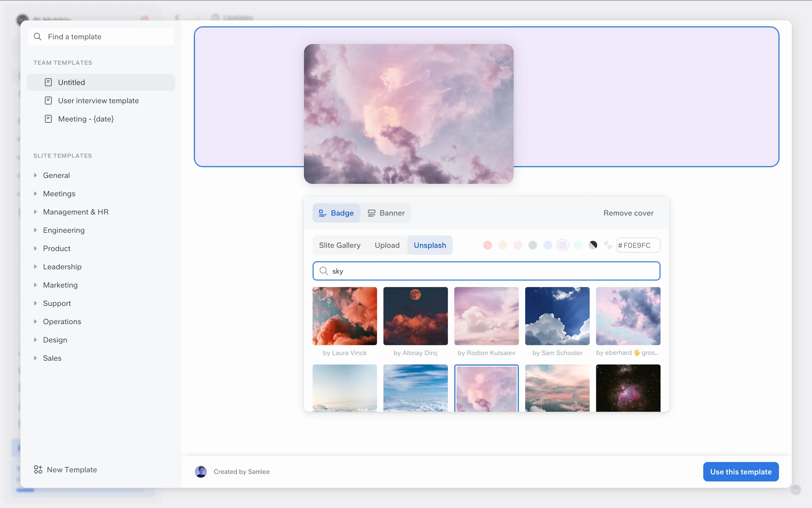This screenshot has height=508, width=812.
Task: Click the Meeting - {date} document icon
Action: coord(49,119)
